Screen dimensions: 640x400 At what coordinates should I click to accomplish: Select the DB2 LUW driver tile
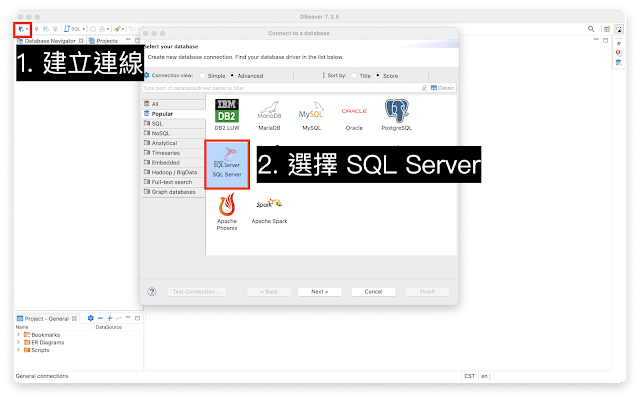[227, 115]
